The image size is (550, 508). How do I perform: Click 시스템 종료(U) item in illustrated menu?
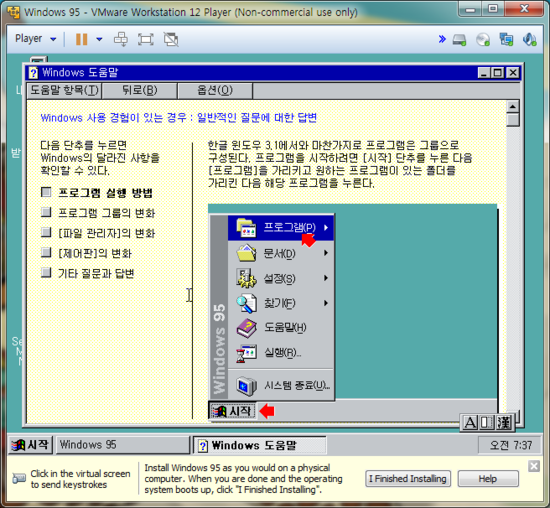point(281,386)
